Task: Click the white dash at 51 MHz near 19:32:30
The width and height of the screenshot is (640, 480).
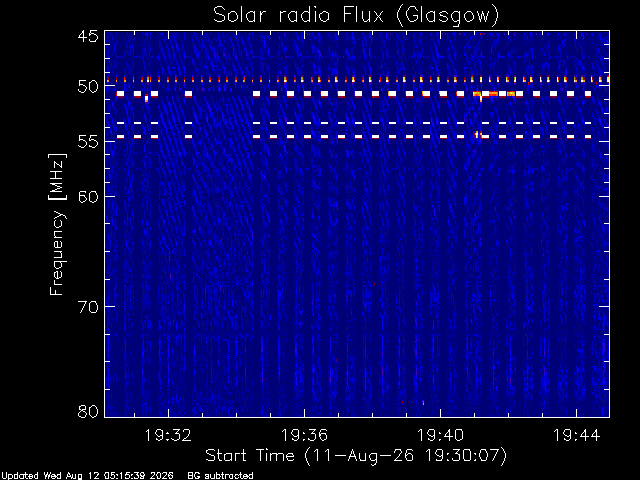Action: 188,94
